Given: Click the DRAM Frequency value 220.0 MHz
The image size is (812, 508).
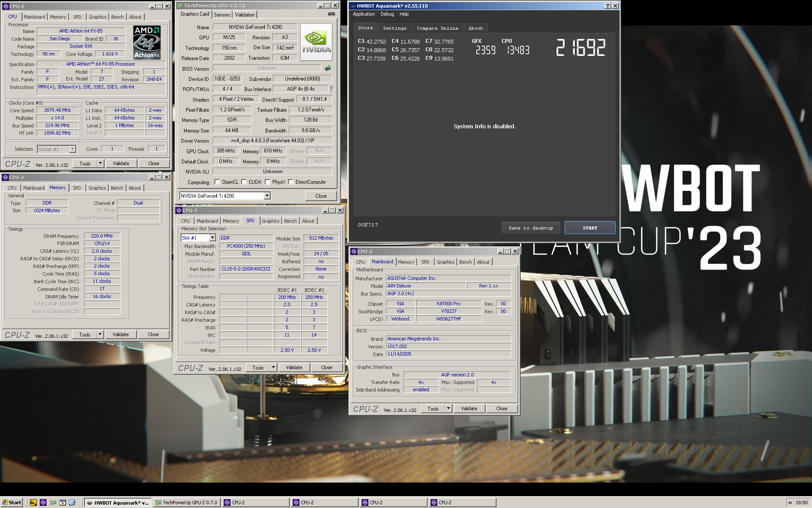Looking at the screenshot, I should 102,236.
